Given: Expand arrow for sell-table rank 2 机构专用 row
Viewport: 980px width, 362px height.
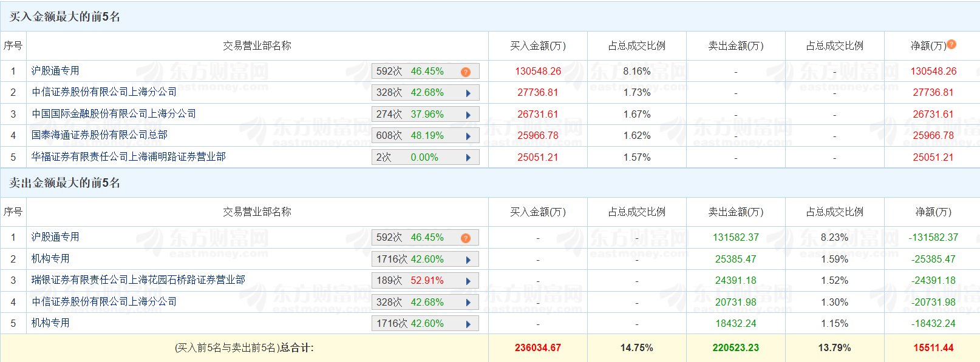Looking at the screenshot, I should coord(468,260).
